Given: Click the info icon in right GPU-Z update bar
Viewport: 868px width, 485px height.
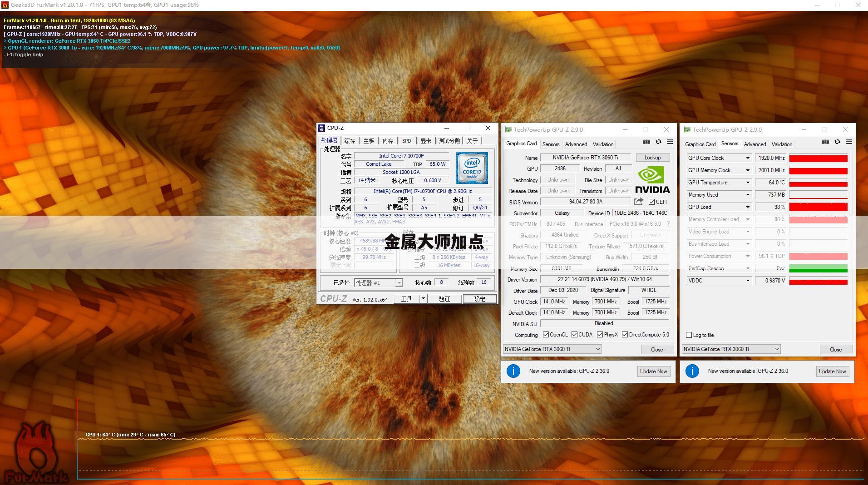Looking at the screenshot, I should [692, 371].
